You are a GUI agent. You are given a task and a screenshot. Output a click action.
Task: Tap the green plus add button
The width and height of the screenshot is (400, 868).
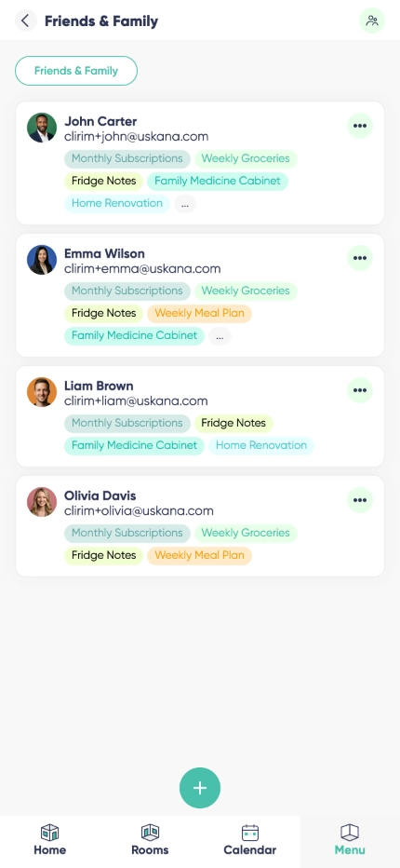[200, 788]
